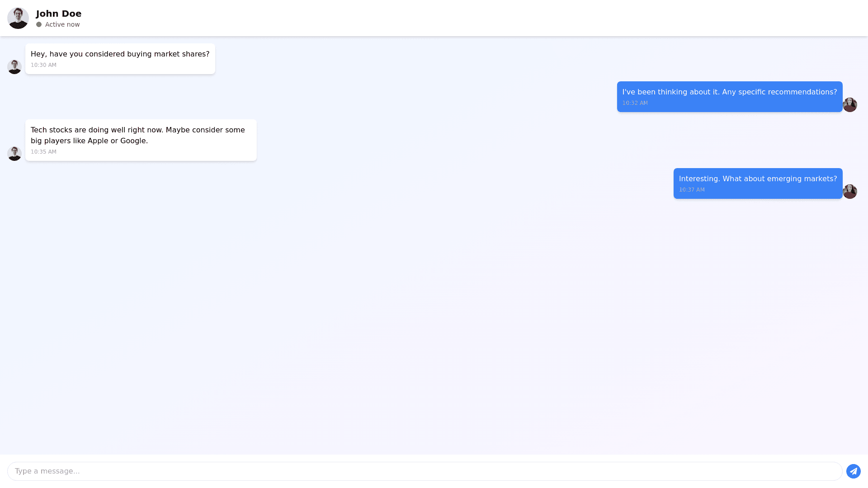The height and width of the screenshot is (488, 868).
Task: Click the 10:32 AM timestamp
Action: pyautogui.click(x=635, y=103)
